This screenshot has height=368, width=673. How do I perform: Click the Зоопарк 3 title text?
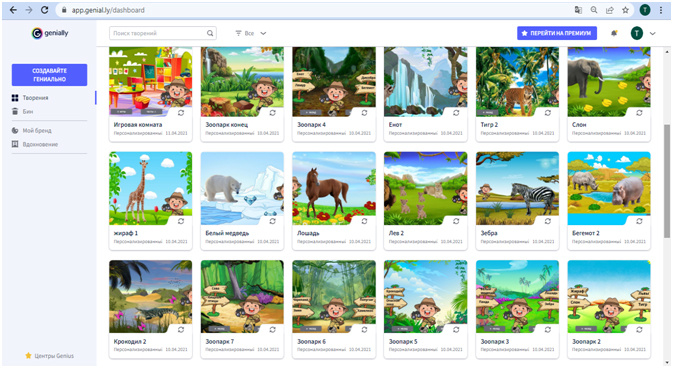pyautogui.click(x=495, y=341)
